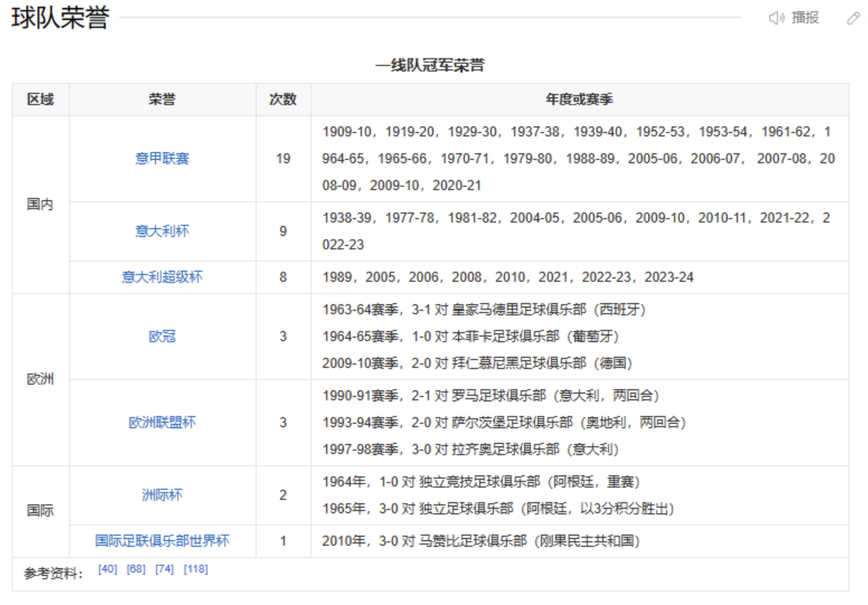Click the 1989，2005，2006 super cup years
Viewport: 868px width, 605px height.
pos(508,277)
